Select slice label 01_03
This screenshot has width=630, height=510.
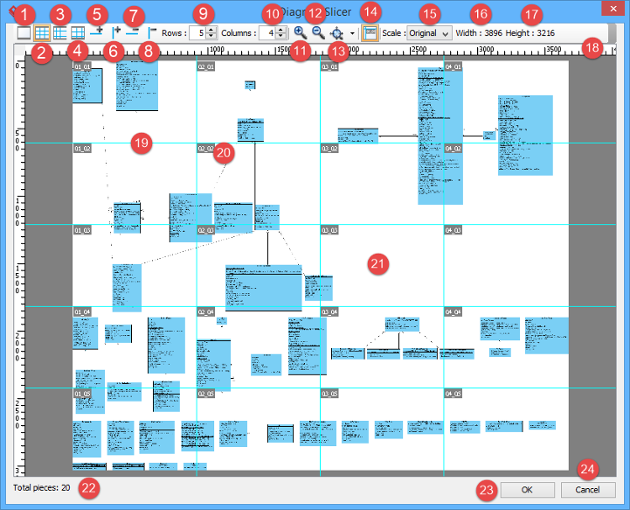[82, 230]
